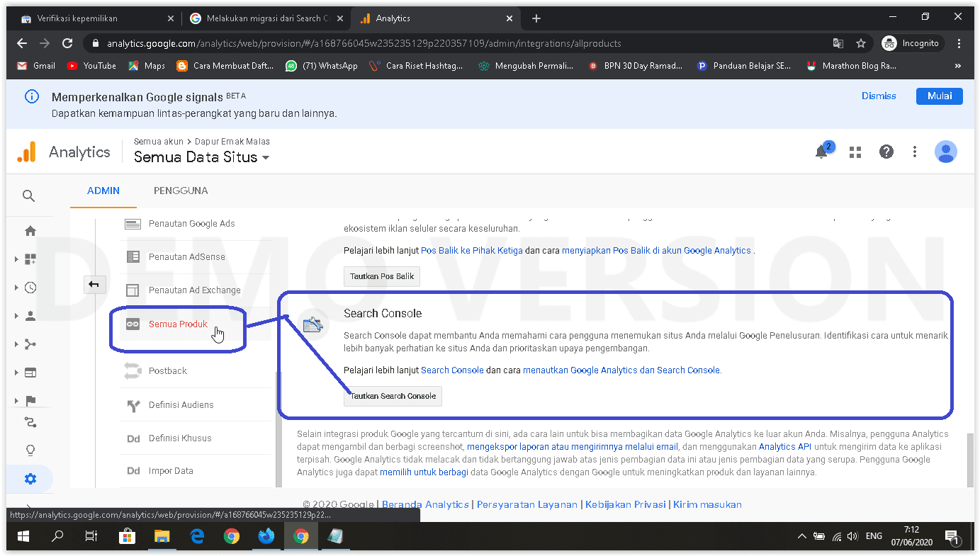Open Discover lightbulb icon in sidebar
The width and height of the screenshot is (980, 556).
(x=30, y=450)
